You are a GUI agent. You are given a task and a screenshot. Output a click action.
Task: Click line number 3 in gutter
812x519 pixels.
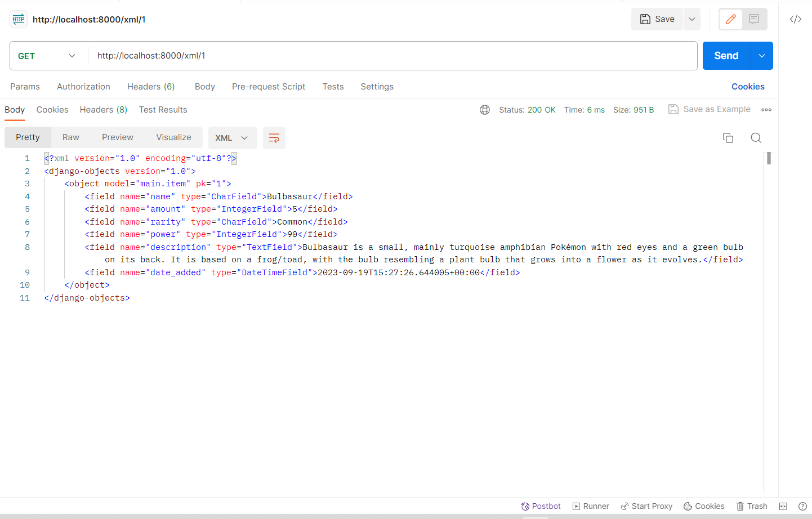coord(27,184)
